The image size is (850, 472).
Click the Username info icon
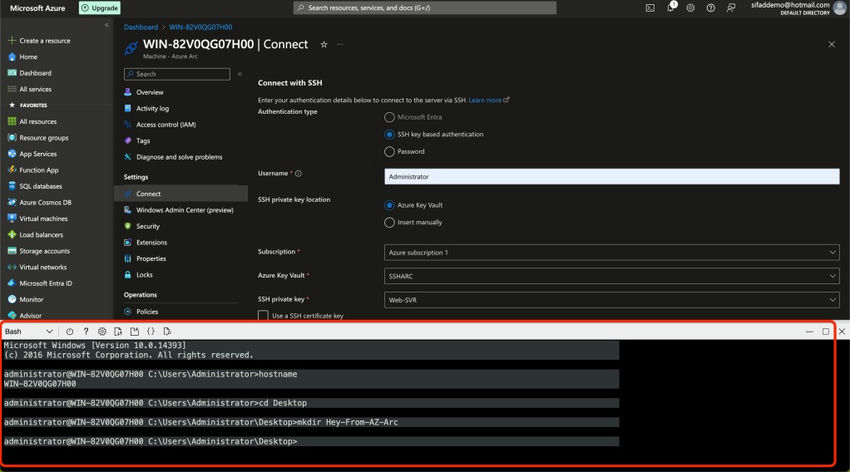click(298, 173)
